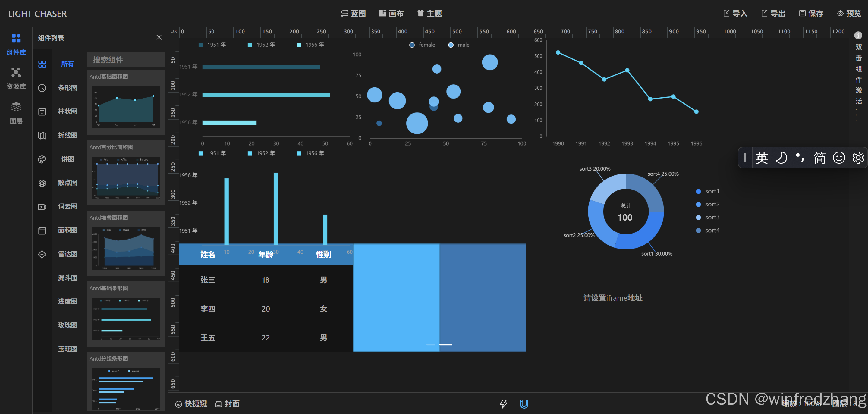Switch to 蓝图 blueprint view
This screenshot has height=414, width=868.
click(353, 14)
